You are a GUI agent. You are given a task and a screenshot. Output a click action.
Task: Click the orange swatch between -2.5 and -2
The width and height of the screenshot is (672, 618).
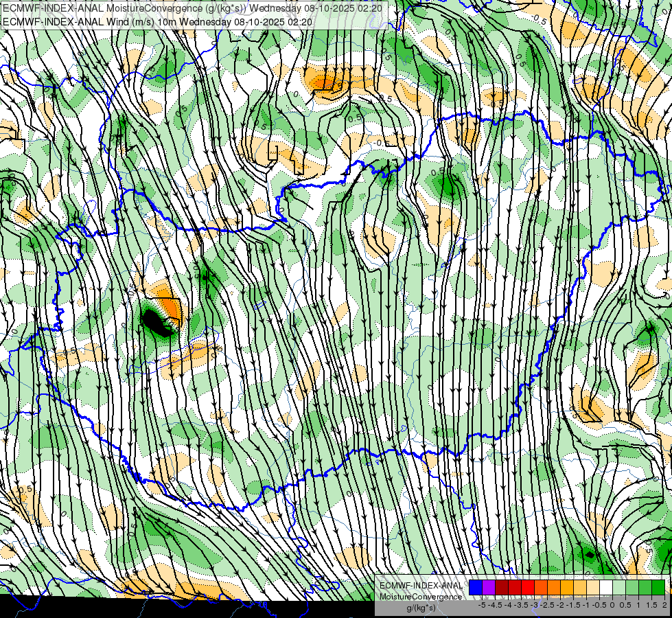[554, 588]
